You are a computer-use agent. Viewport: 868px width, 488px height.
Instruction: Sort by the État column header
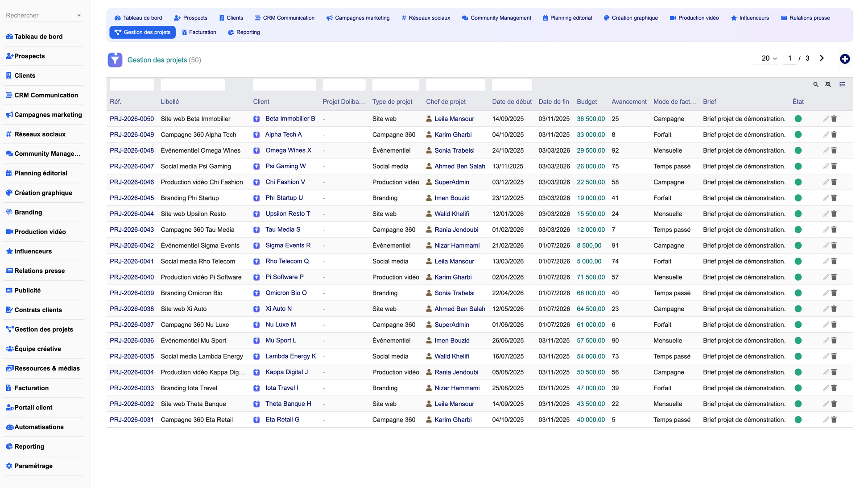point(798,102)
